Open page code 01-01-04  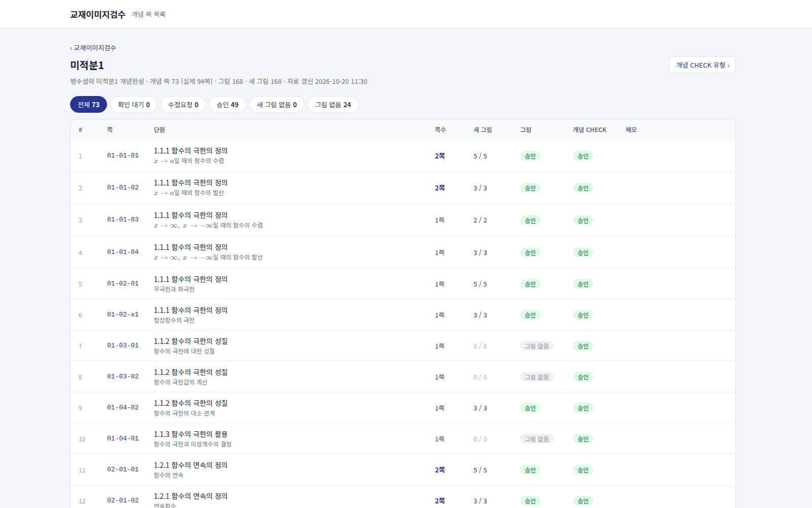point(123,252)
